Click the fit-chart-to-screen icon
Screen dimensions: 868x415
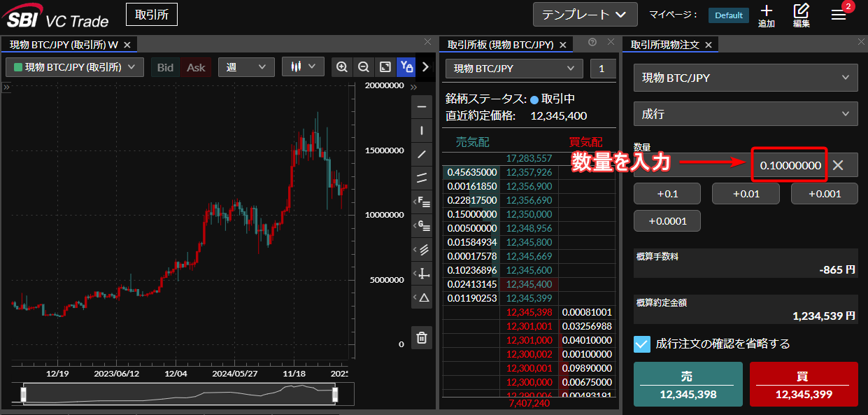pos(385,66)
